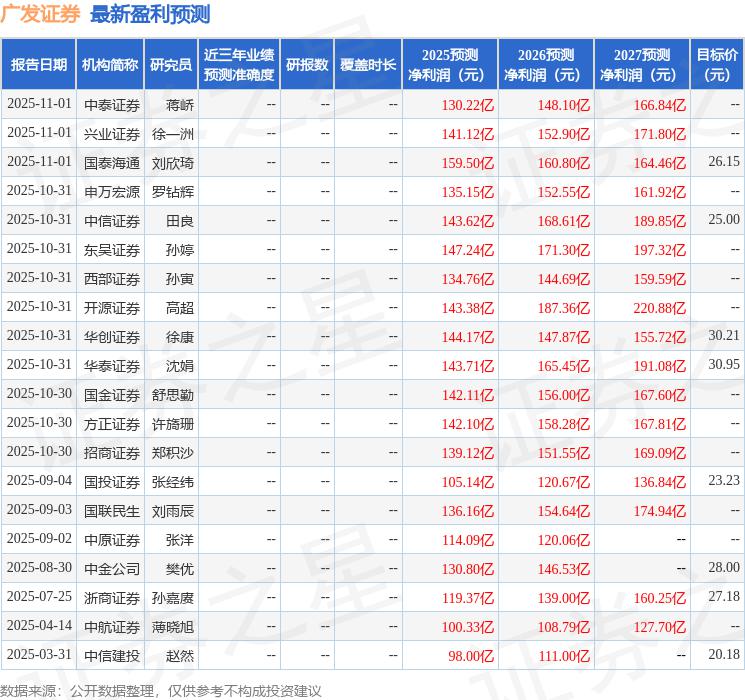Click 国投证券 institution cell

click(x=112, y=482)
